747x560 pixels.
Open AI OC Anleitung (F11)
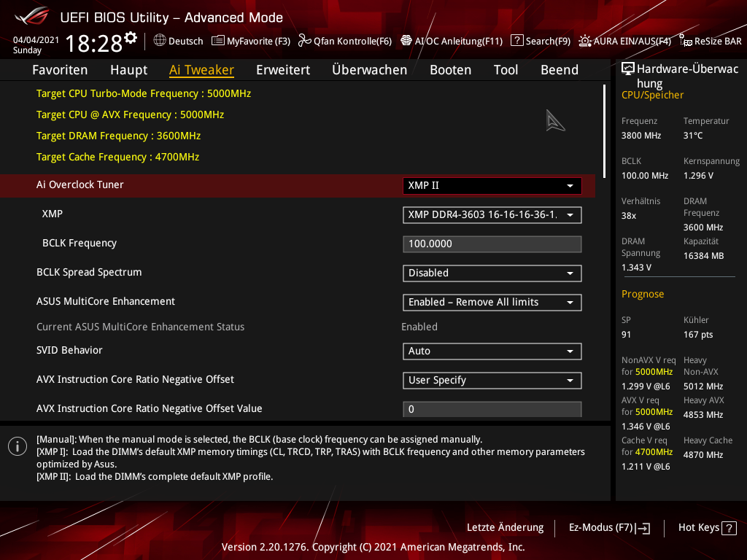452,41
